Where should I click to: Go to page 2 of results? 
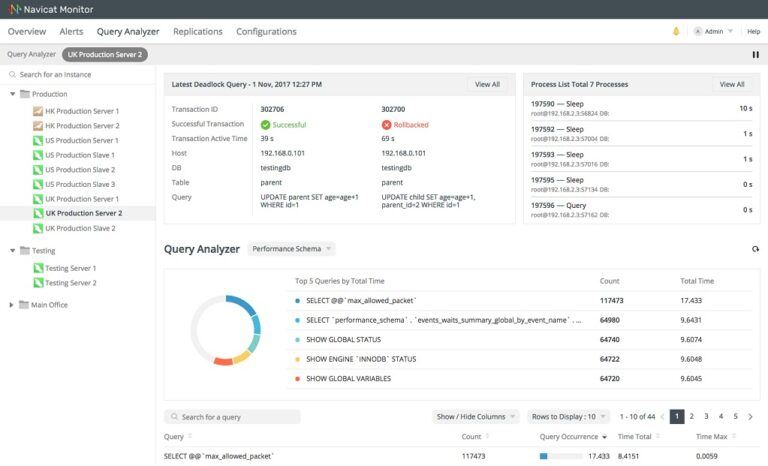point(692,417)
